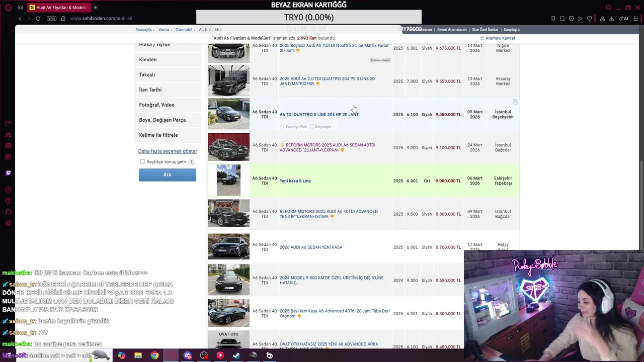This screenshot has width=644, height=362.
Task: Open the sidebar history clock icon
Action: 8,201
